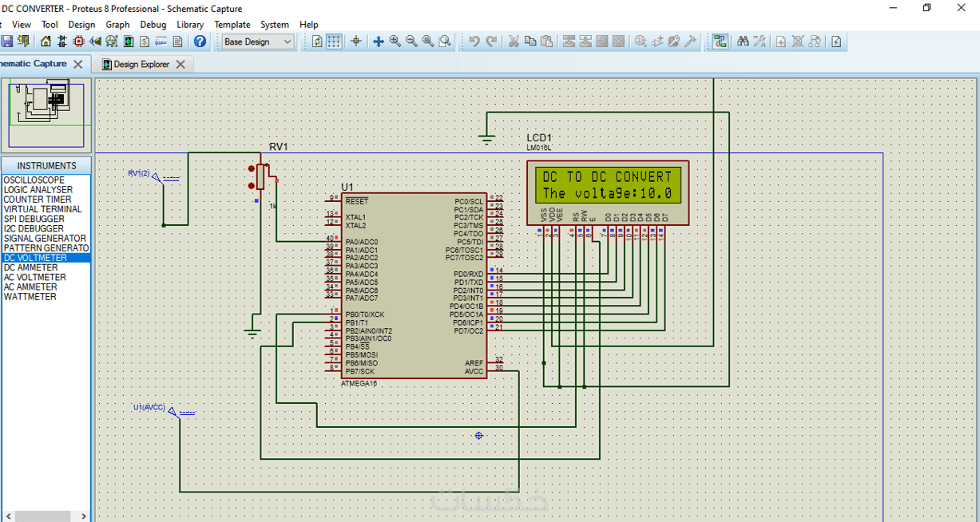Select VIRTUAL TERMINAL from instruments list
The image size is (980, 522).
42,209
